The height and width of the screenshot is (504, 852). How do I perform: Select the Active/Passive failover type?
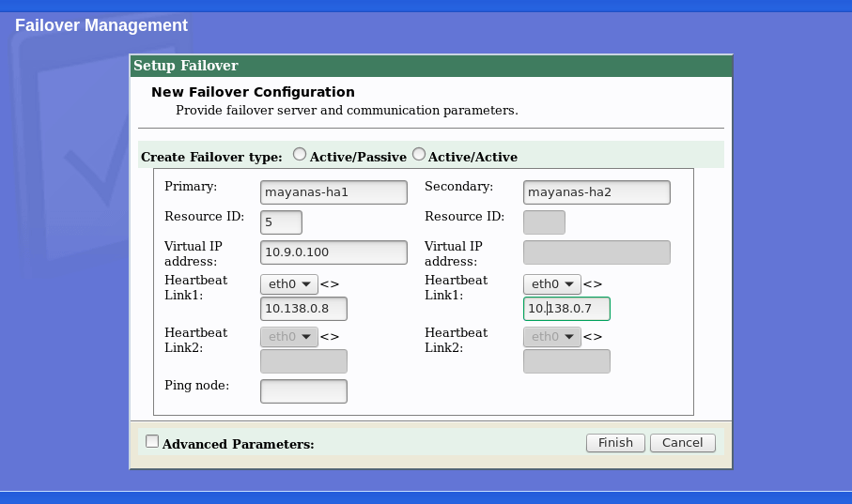[300, 154]
